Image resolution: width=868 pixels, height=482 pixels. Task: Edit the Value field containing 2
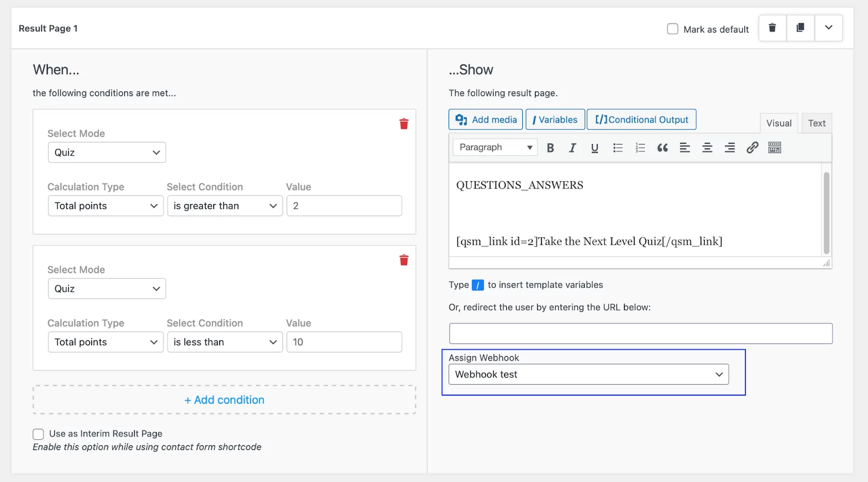pyautogui.click(x=344, y=206)
